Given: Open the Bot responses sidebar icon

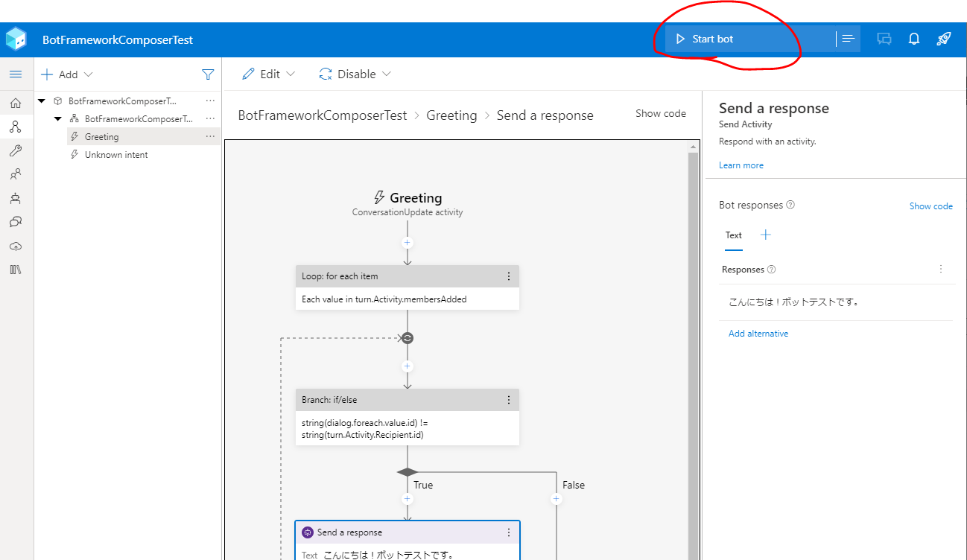Looking at the screenshot, I should [x=16, y=198].
